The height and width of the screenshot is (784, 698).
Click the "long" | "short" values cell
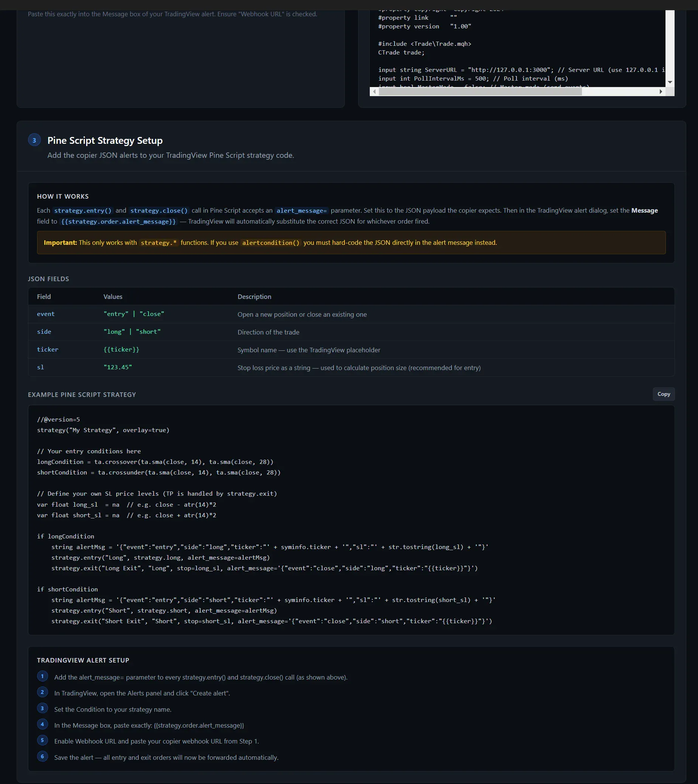[x=132, y=331]
